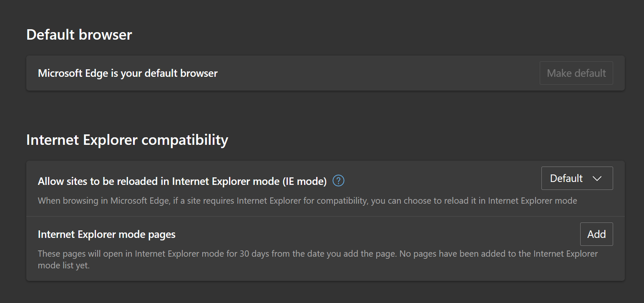
Task: Click description 'These pages will open in Internet Explorer mode'
Action: [x=318, y=259]
